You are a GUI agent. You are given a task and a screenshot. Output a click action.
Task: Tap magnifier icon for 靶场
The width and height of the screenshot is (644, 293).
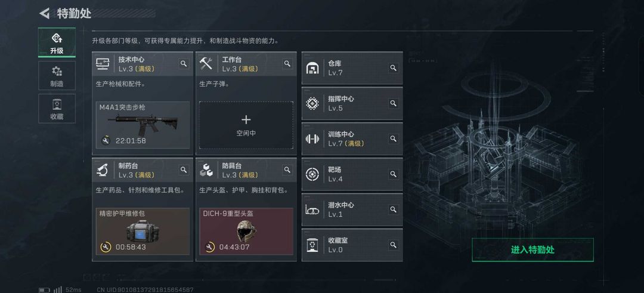coord(393,174)
